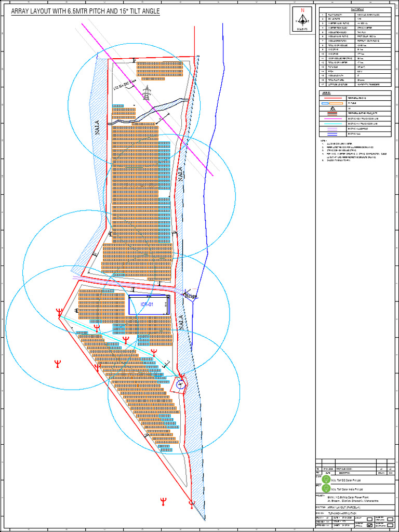Click the ticked checkbox in the title block
Screen dimensions: 399x532
(369, 525)
